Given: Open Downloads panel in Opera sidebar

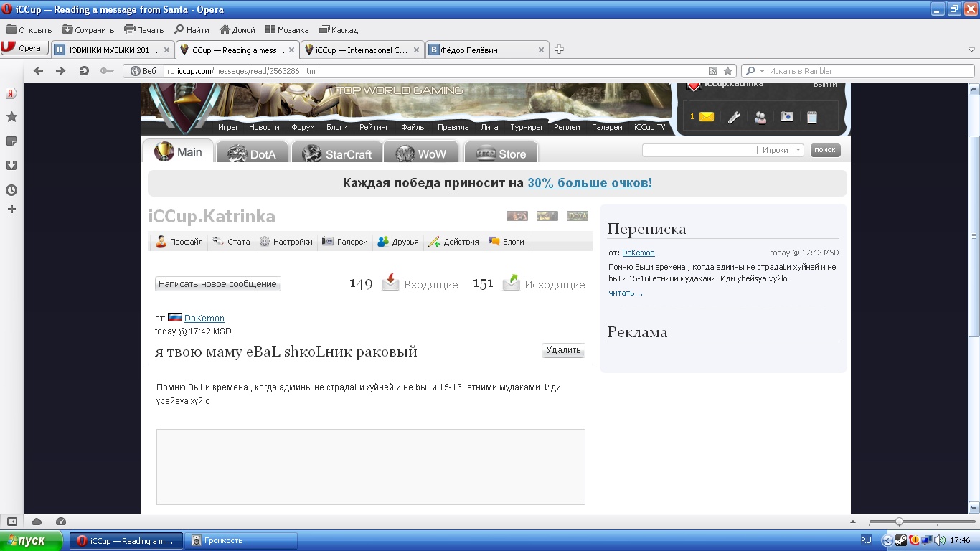Looking at the screenshot, I should 11,165.
